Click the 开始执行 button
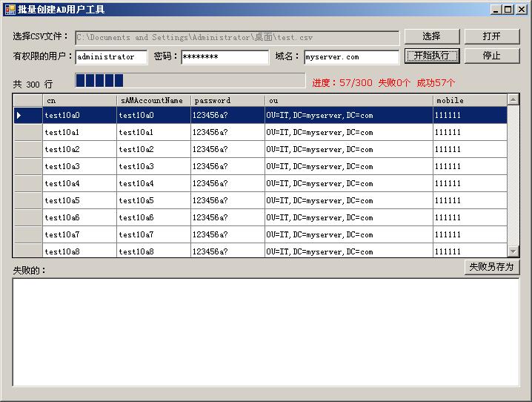532x402 pixels. (x=431, y=56)
